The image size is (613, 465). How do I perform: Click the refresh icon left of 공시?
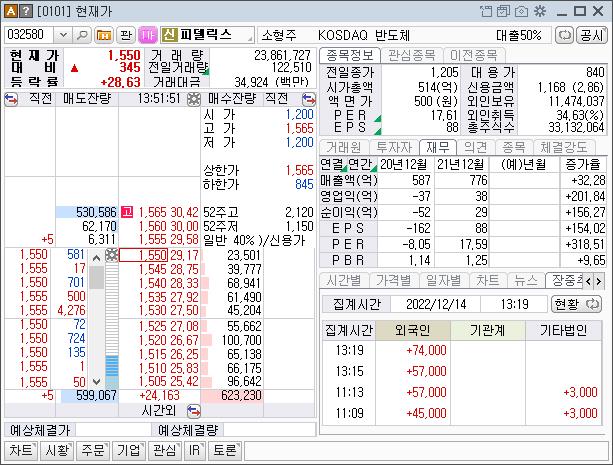click(565, 35)
